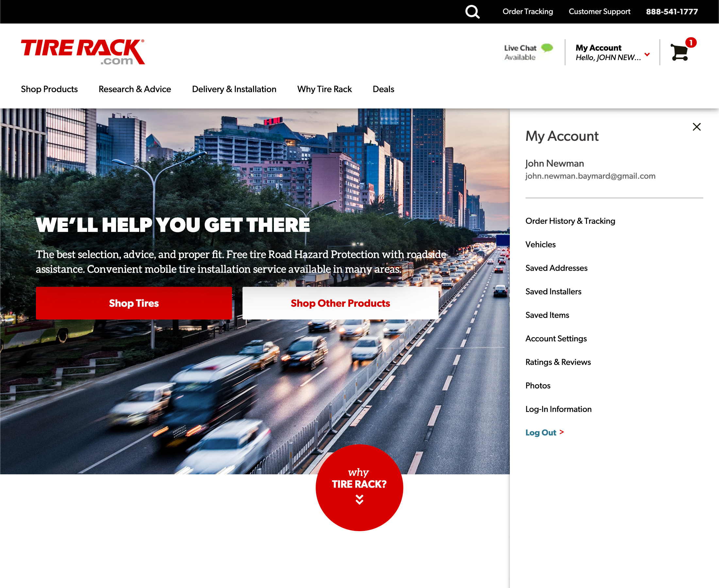
Task: Click the Customer Support link
Action: tap(599, 12)
